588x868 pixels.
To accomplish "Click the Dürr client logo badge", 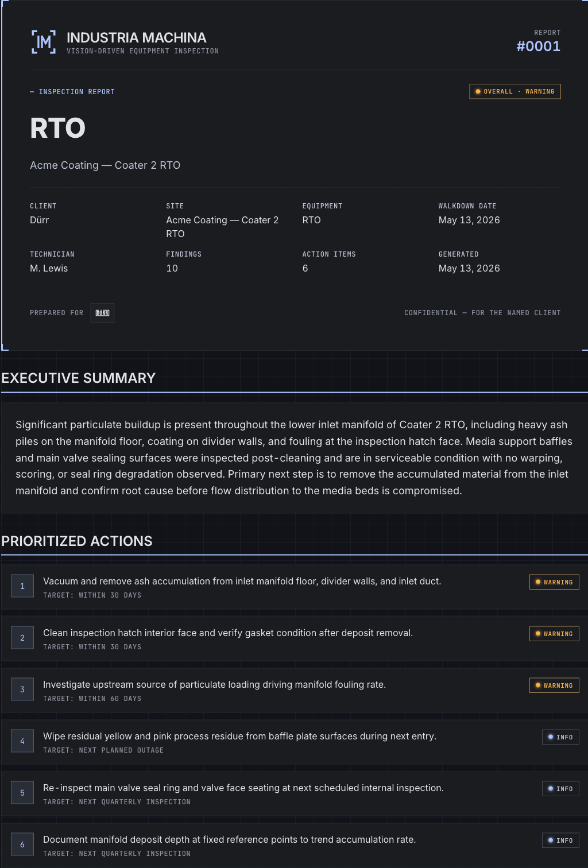I will click(102, 313).
